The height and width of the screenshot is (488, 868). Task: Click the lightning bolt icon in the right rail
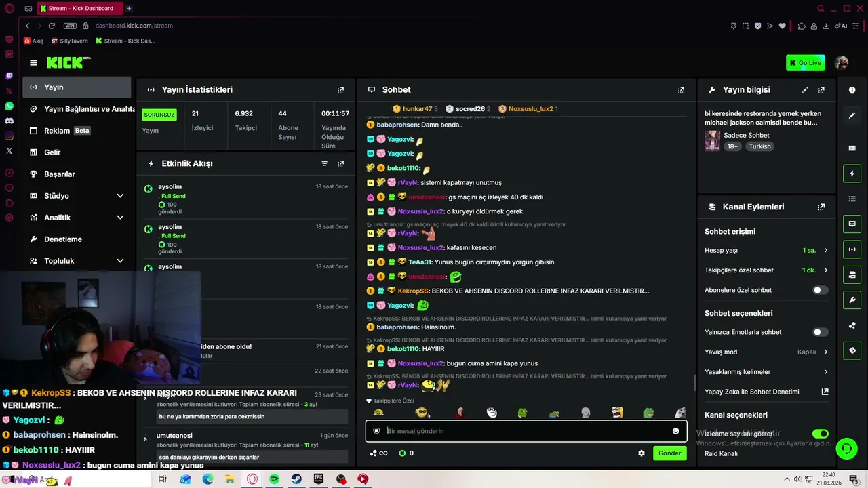[852, 174]
